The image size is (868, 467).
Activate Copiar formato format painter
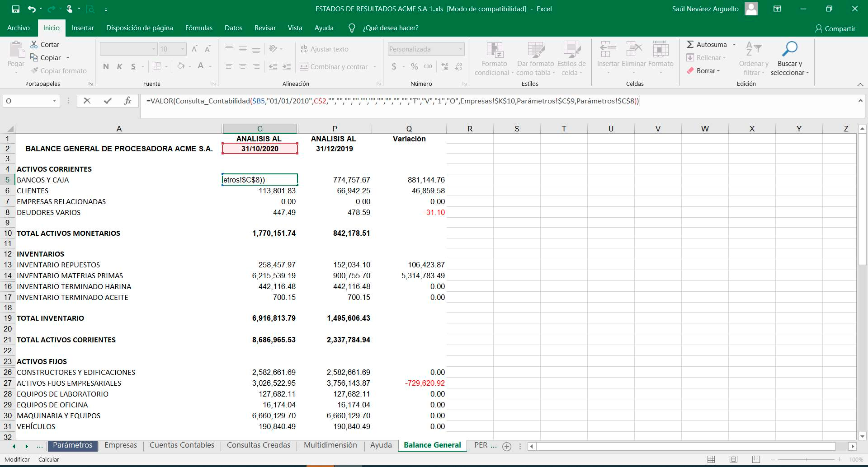(59, 71)
